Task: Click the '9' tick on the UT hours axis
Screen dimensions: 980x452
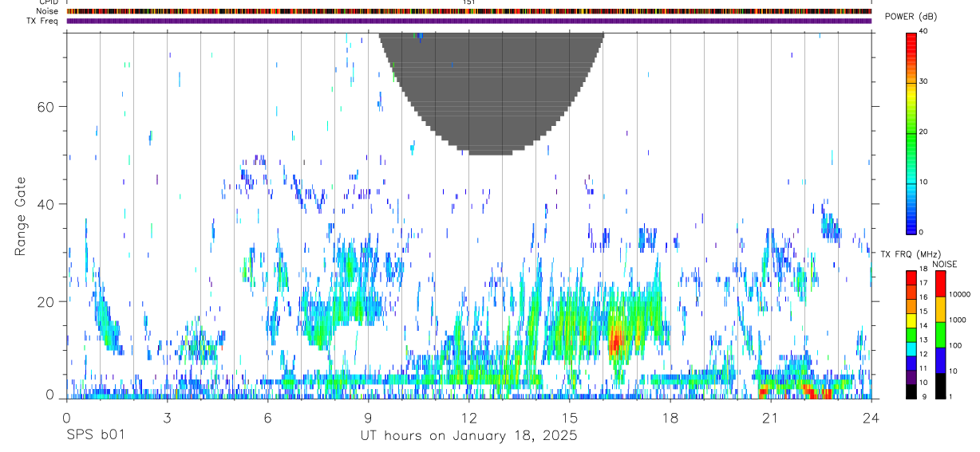Action: 368,417
